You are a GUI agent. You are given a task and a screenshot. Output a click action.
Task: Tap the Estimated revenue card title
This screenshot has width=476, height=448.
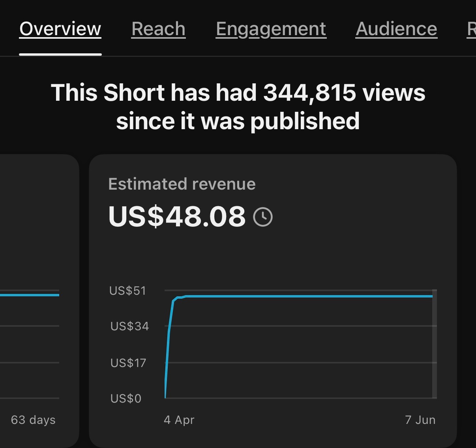(x=182, y=184)
